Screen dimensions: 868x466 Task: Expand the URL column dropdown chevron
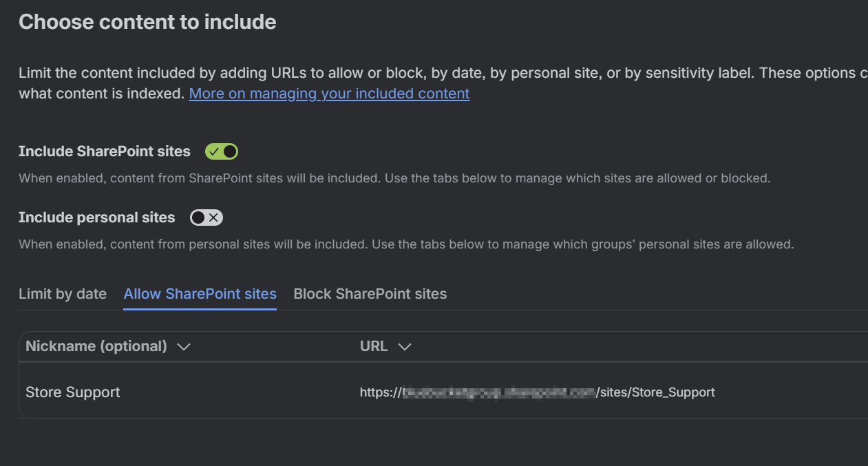[x=405, y=347]
